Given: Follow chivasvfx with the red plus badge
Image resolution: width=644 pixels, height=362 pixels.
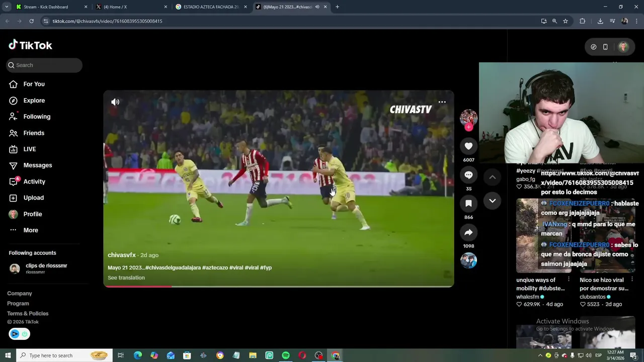Looking at the screenshot, I should coord(468,127).
